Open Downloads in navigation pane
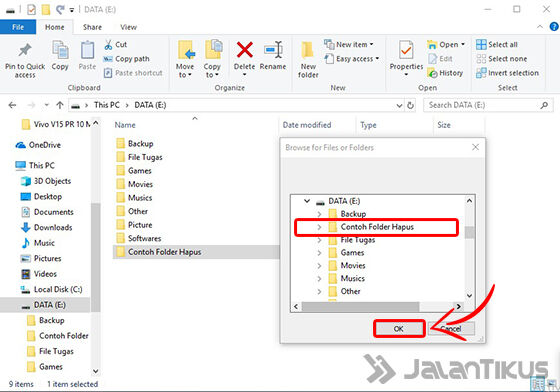The width and height of the screenshot is (560, 392). [x=47, y=227]
